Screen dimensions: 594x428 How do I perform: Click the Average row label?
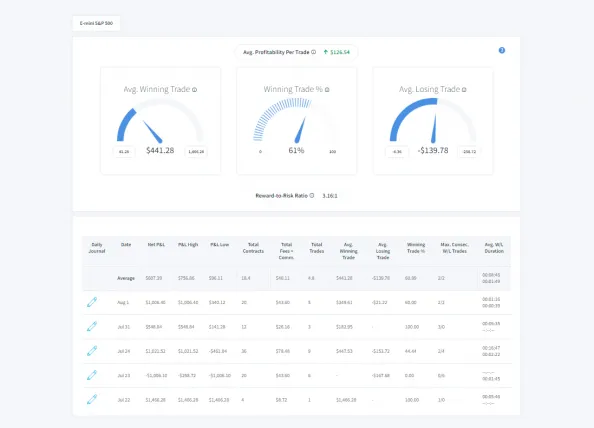pyautogui.click(x=126, y=278)
